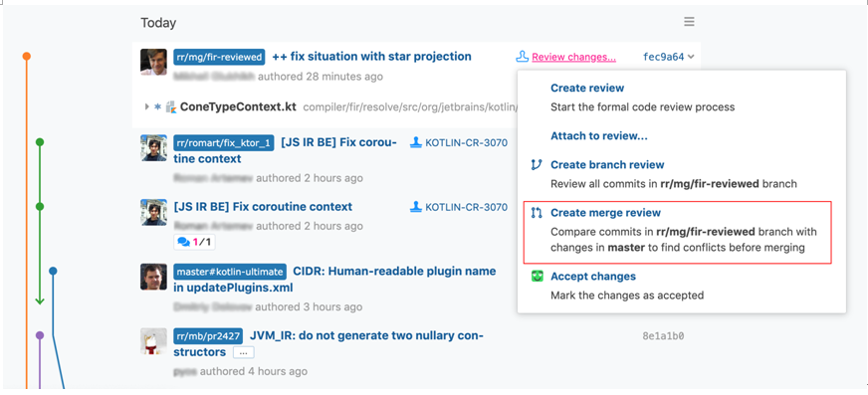Click the orange commit node in graph
The image size is (868, 395).
point(26,57)
